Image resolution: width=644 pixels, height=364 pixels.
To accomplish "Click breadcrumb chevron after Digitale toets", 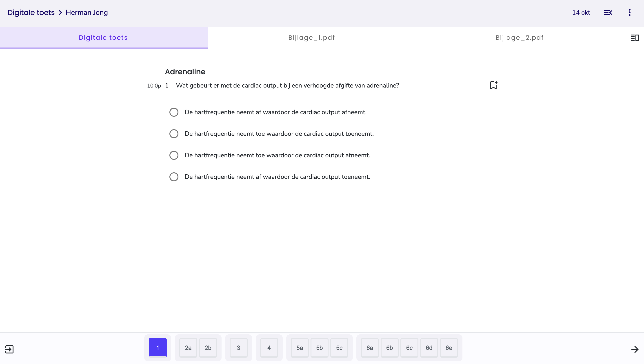I will [60, 13].
